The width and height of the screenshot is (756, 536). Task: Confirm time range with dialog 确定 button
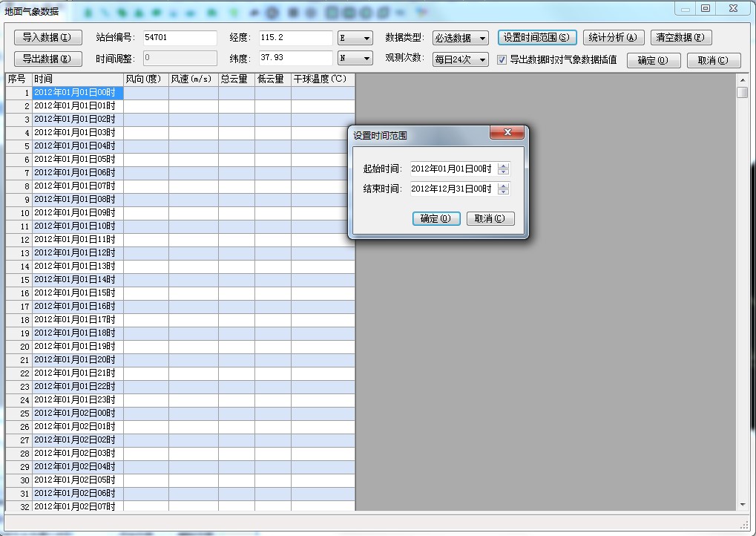click(435, 218)
